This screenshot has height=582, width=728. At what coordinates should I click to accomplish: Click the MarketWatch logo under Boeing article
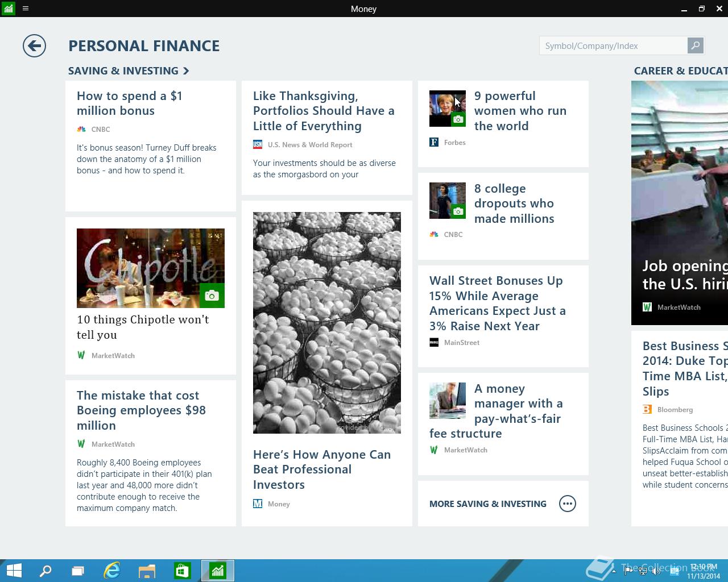(81, 444)
